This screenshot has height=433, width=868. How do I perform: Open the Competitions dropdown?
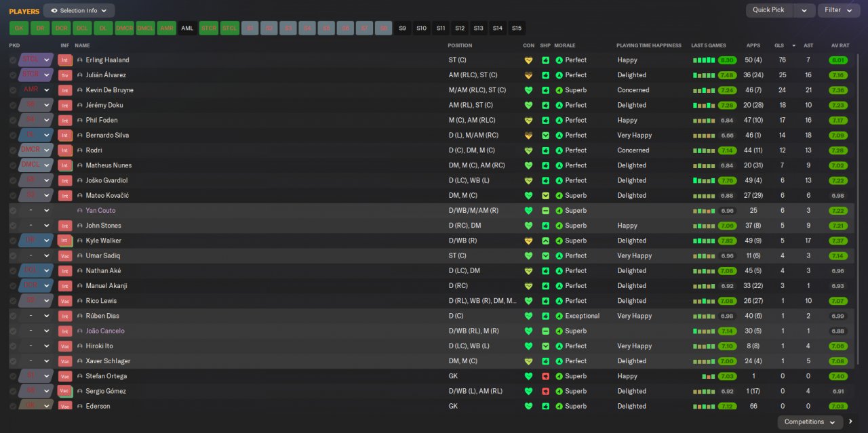pos(810,421)
